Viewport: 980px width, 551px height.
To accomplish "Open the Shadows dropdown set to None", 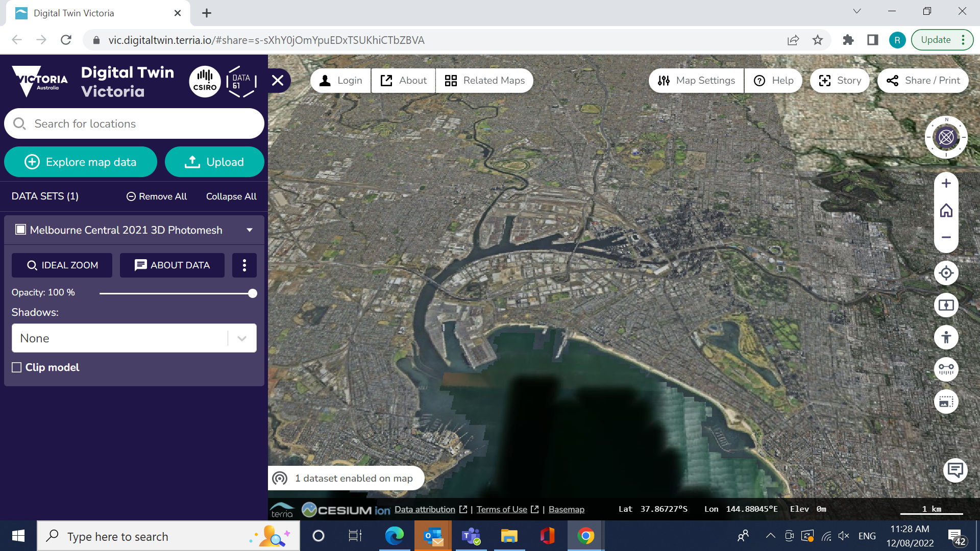I will (x=134, y=338).
